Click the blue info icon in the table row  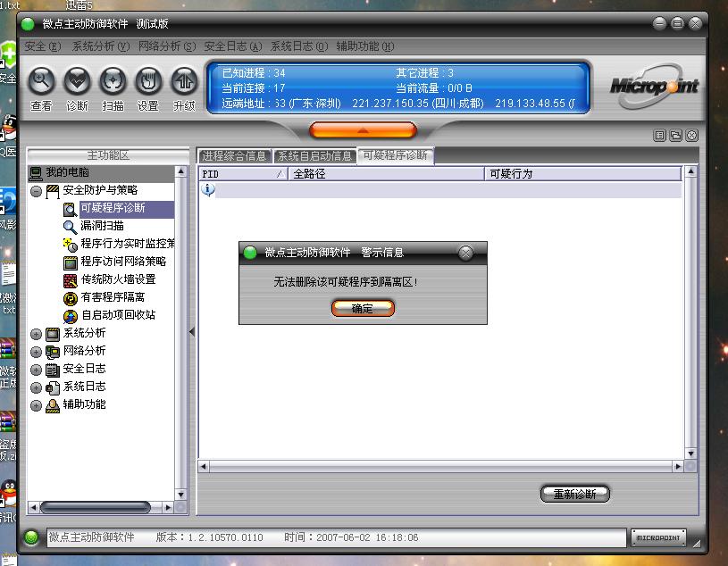[208, 189]
